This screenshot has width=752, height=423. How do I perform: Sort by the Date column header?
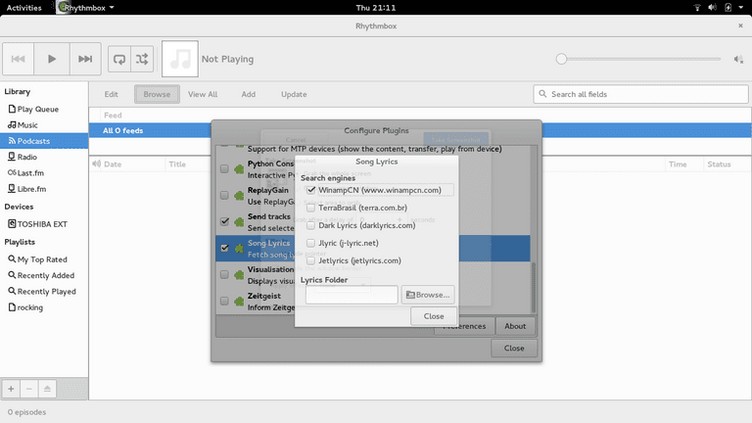[112, 164]
